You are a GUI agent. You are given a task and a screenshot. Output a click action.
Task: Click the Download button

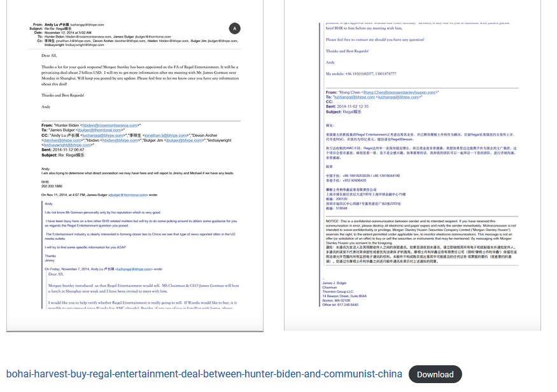point(435,374)
